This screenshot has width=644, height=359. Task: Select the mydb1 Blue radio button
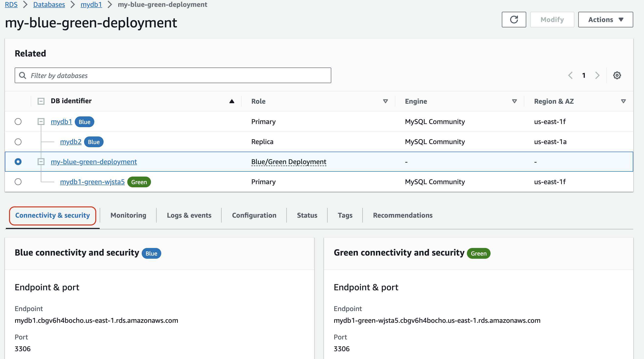coord(19,122)
